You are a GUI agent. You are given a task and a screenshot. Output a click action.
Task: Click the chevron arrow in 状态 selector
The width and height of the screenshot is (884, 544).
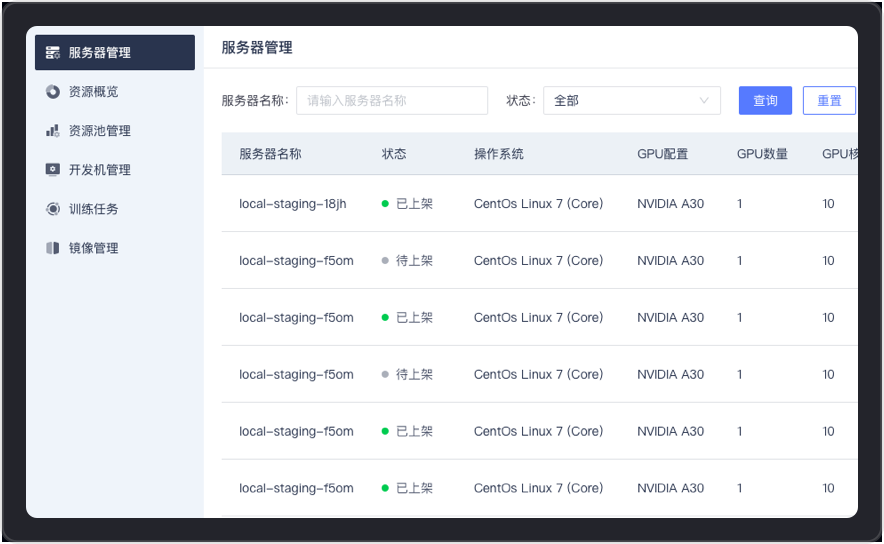(x=704, y=101)
